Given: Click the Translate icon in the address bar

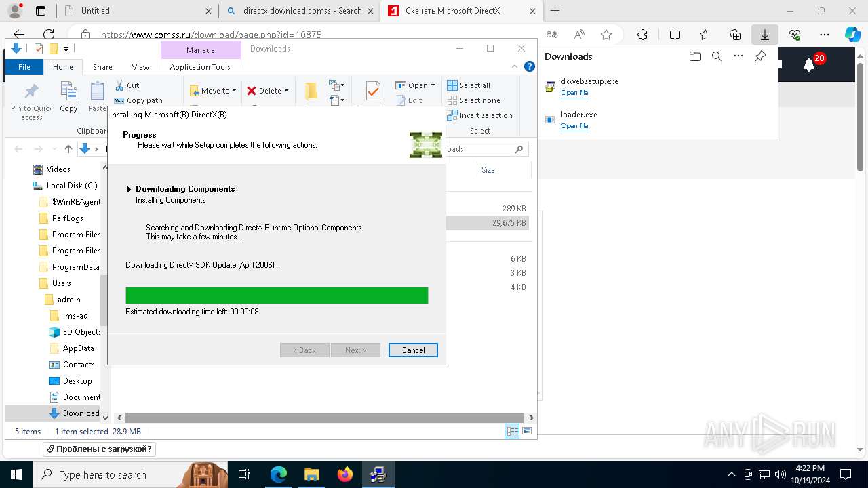Looking at the screenshot, I should [x=552, y=35].
